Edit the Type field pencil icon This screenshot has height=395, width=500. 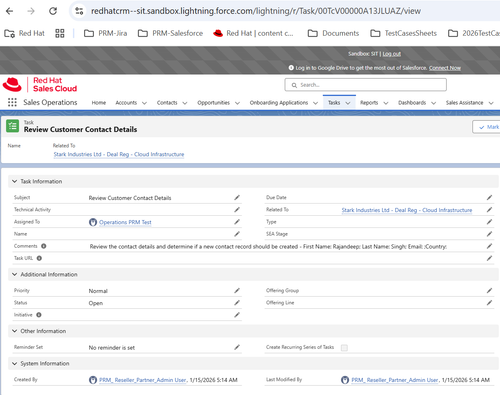(x=489, y=222)
